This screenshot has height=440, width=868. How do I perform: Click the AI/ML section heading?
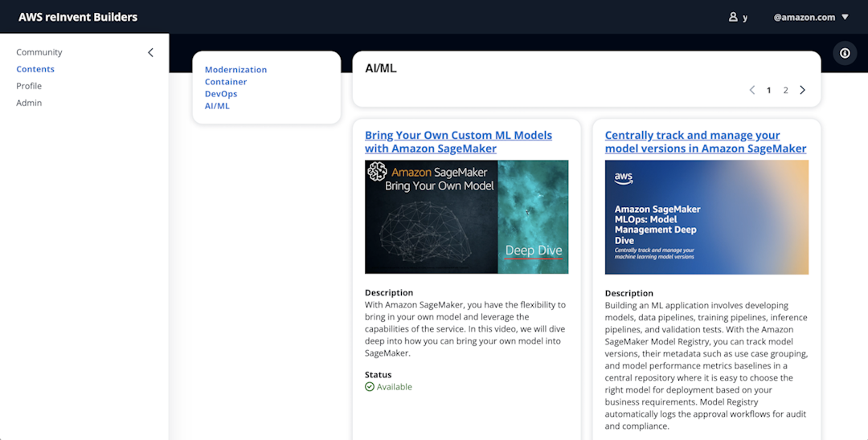381,68
